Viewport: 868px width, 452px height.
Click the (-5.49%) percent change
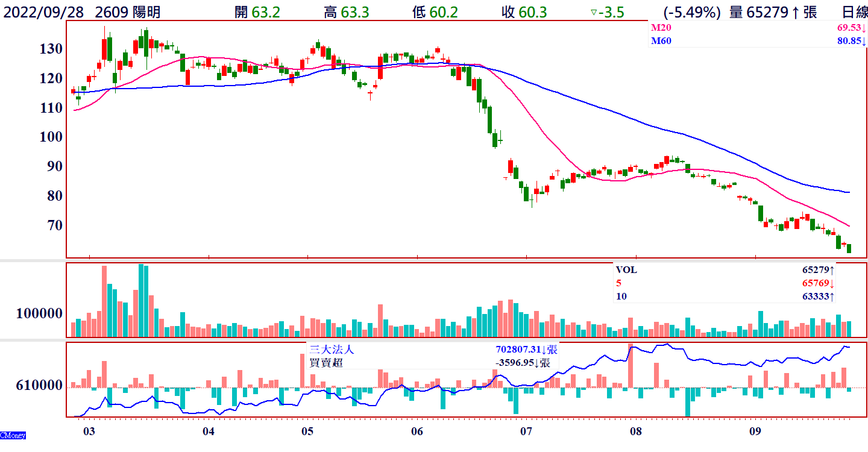691,12
